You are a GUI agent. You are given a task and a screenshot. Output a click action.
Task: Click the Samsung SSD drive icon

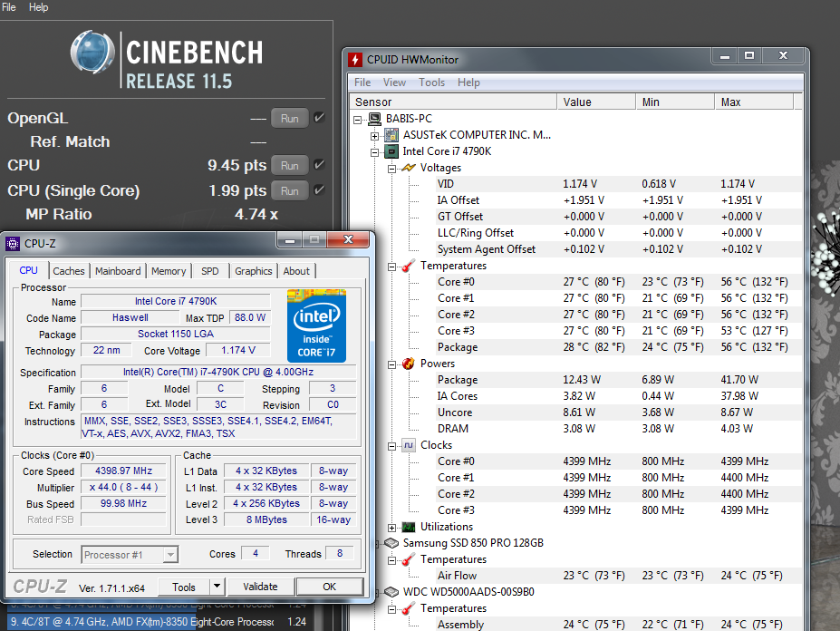tap(391, 543)
